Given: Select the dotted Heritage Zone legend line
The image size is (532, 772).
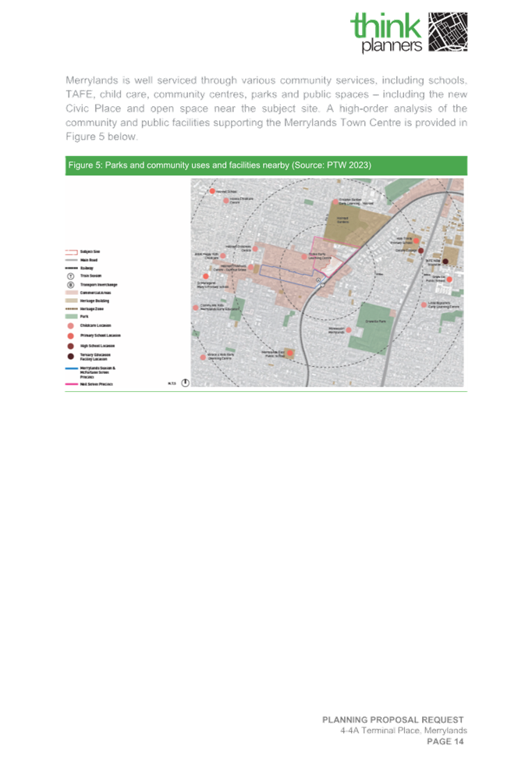Looking at the screenshot, I should click(71, 308).
